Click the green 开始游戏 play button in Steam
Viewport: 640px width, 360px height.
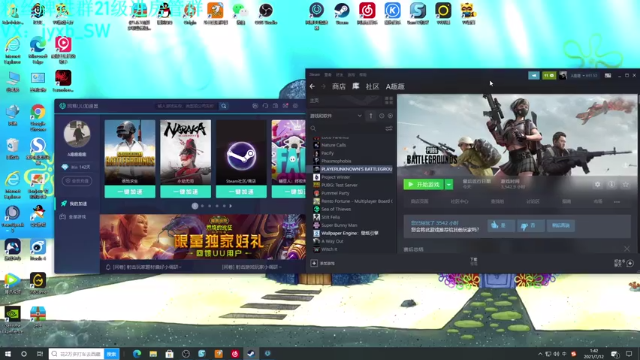pos(423,184)
